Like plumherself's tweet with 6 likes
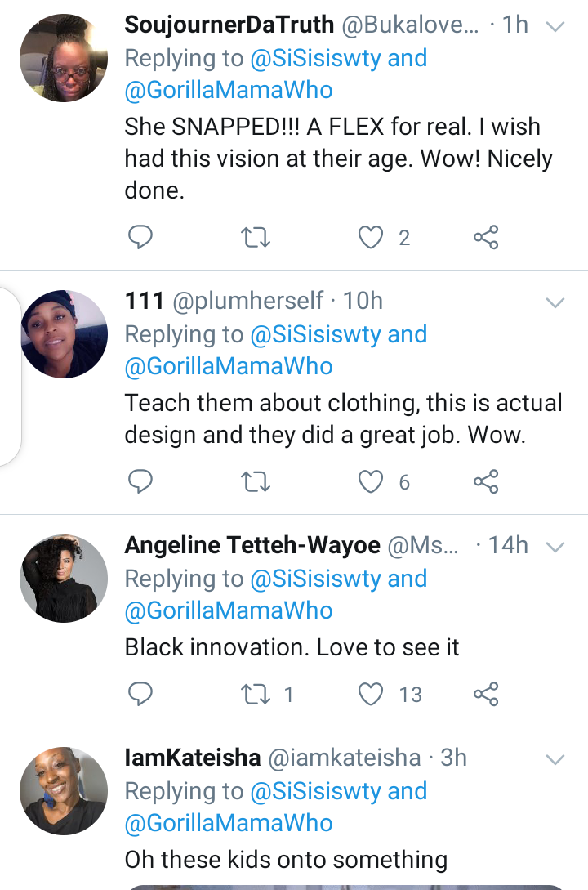 click(x=371, y=482)
